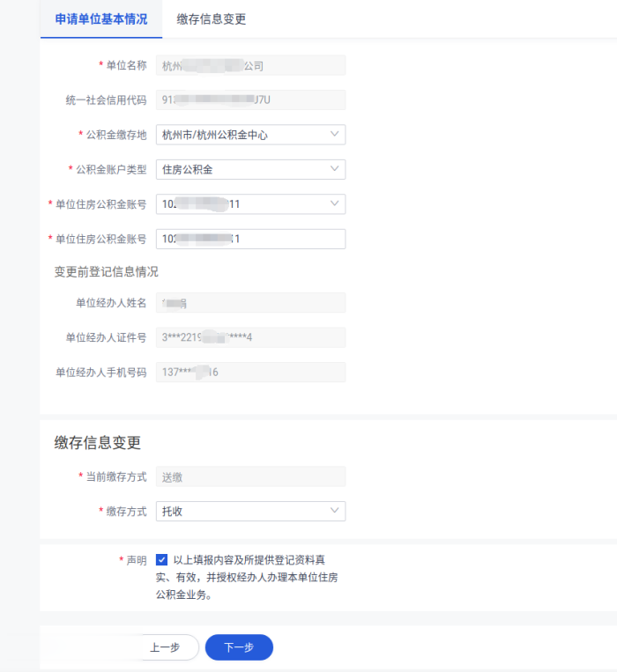Click chevron arrow of 公积金账户类型 dropdown
This screenshot has width=617, height=672.
point(334,169)
